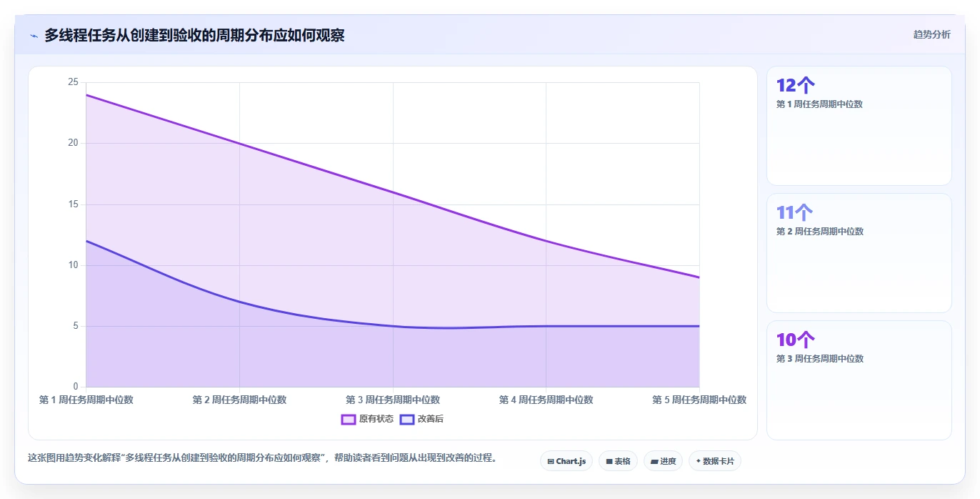980x499 pixels.
Task: Click x-axis label 第 1 周任务周期中位数
Action: click(x=86, y=400)
